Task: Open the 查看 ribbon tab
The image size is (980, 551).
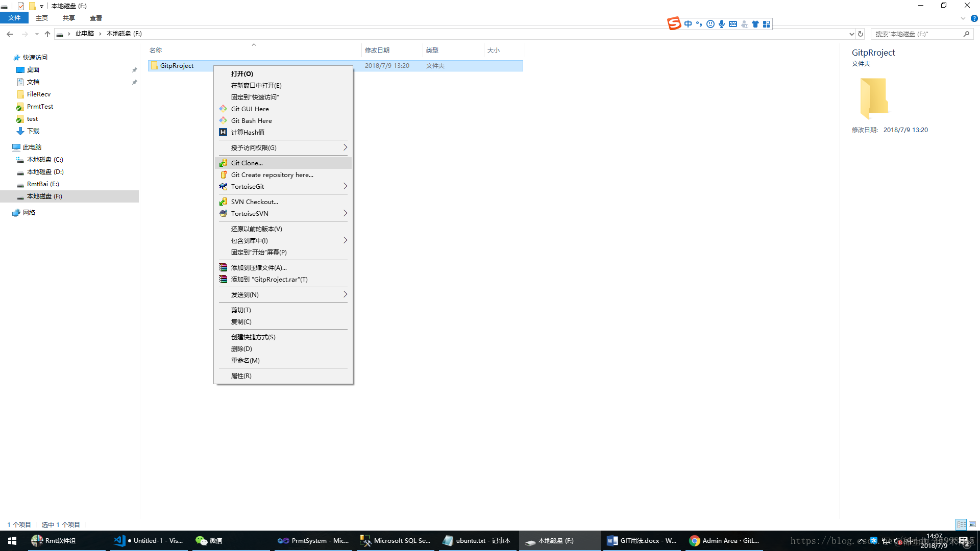Action: (x=95, y=18)
